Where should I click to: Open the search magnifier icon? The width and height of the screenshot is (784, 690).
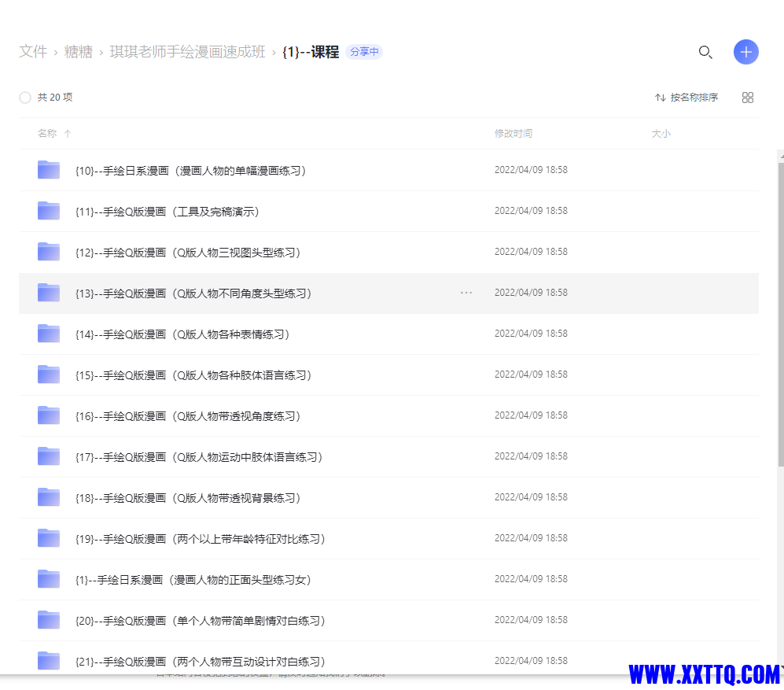tap(705, 52)
